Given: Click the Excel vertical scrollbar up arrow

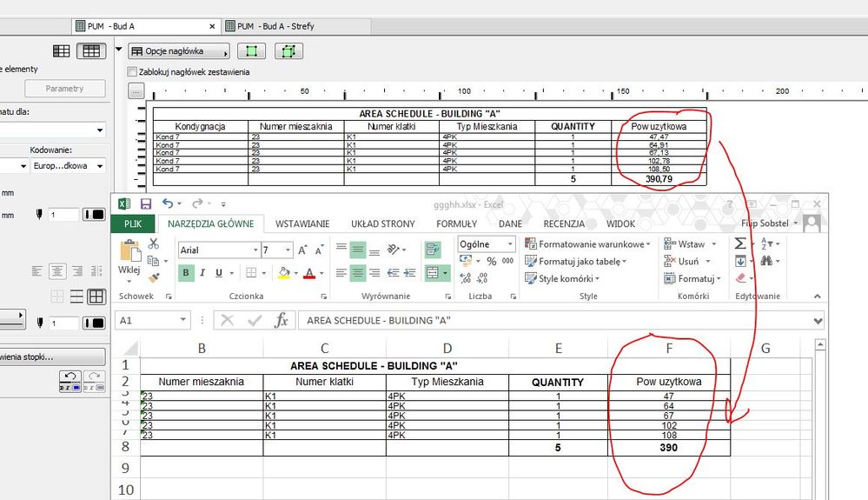Looking at the screenshot, I should click(820, 345).
